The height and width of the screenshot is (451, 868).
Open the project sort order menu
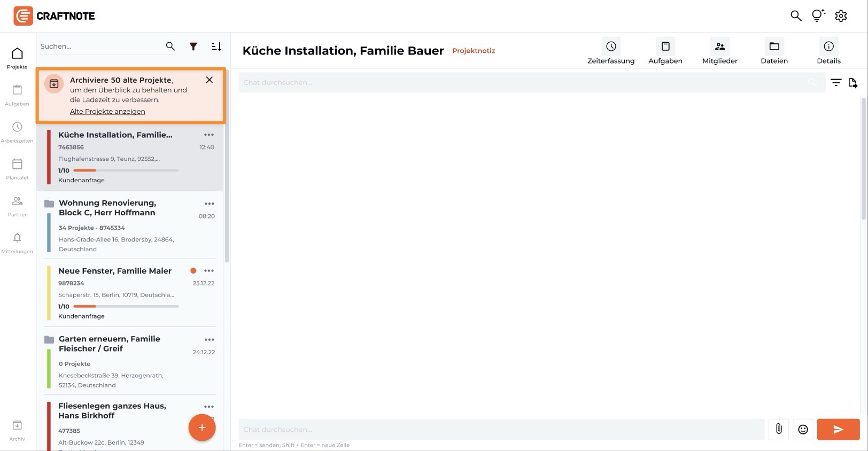point(216,46)
